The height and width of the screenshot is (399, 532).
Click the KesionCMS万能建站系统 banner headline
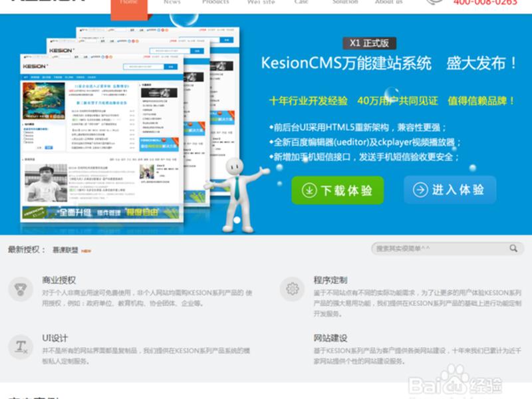click(x=346, y=63)
